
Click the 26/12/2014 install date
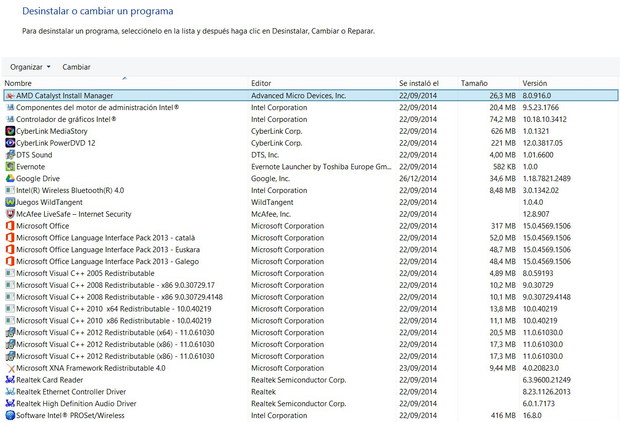click(x=418, y=178)
